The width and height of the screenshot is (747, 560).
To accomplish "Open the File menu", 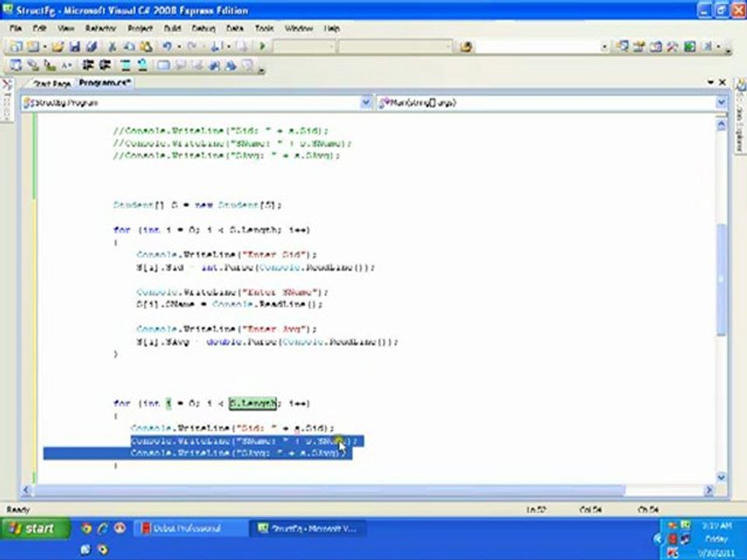I will point(16,29).
